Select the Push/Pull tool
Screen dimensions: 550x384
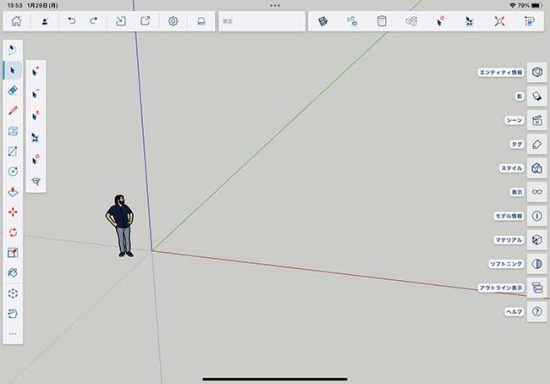pyautogui.click(x=13, y=192)
